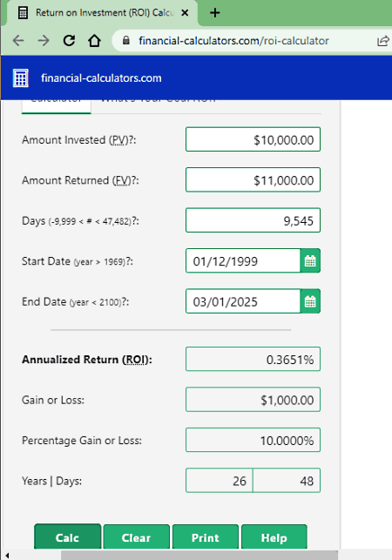392x560 pixels.
Task: Go to the browser home page icon
Action: pyautogui.click(x=95, y=41)
